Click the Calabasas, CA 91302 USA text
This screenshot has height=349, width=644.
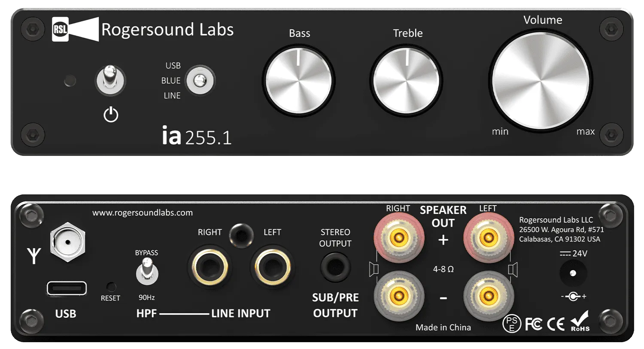pos(560,239)
